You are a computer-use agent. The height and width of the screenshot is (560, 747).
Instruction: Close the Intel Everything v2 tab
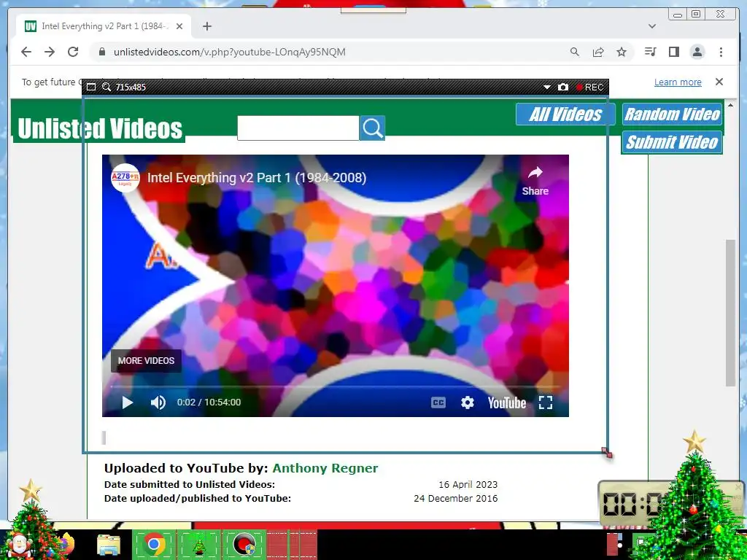coord(179,26)
